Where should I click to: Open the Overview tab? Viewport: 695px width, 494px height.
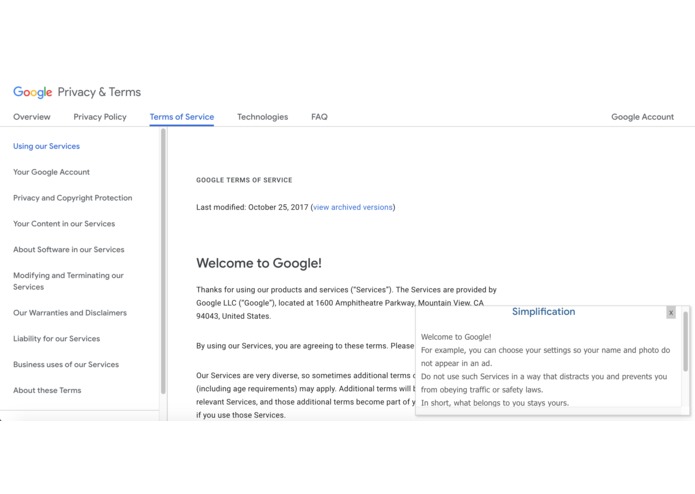pyautogui.click(x=32, y=117)
